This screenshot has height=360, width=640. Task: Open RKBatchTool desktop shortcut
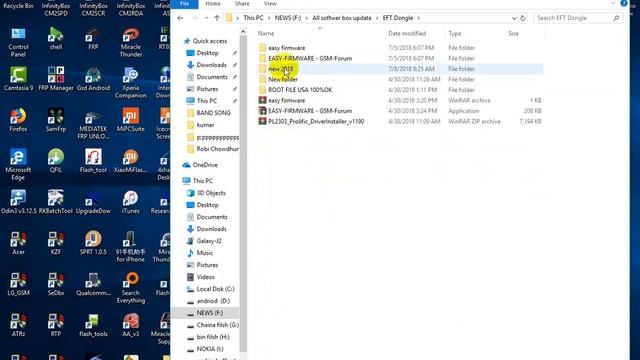click(56, 202)
